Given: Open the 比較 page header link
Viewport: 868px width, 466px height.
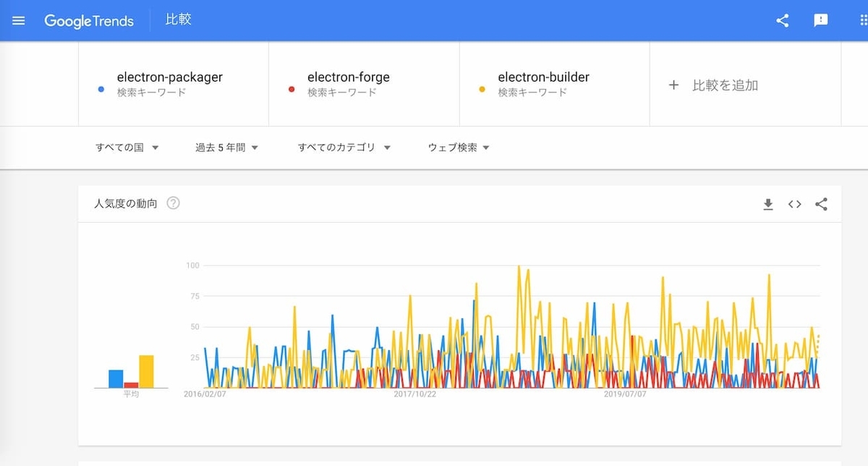Looking at the screenshot, I should pyautogui.click(x=178, y=20).
